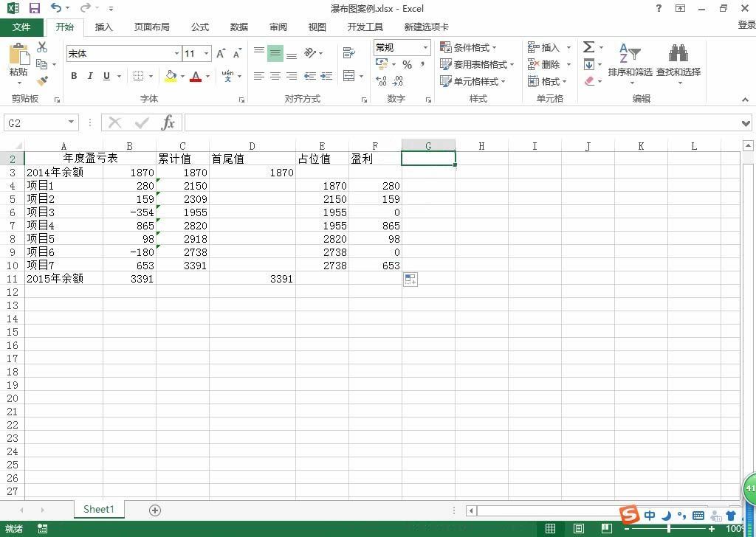Toggle align text left
756x537 pixels.
coord(259,76)
